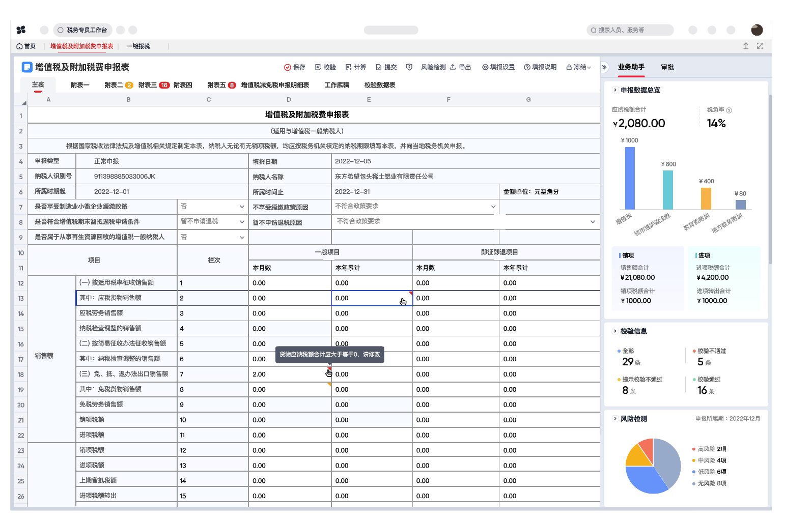
Task: Click the 教育费附加 orange bar
Action: click(x=706, y=198)
